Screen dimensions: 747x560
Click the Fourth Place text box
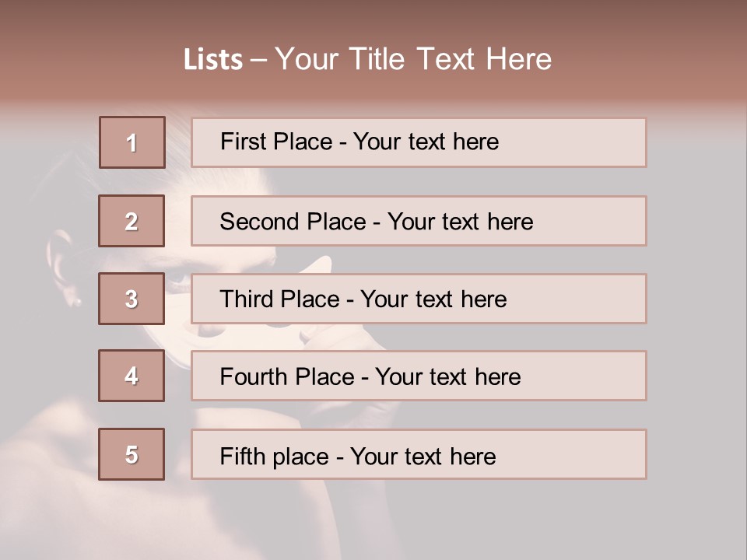click(419, 376)
